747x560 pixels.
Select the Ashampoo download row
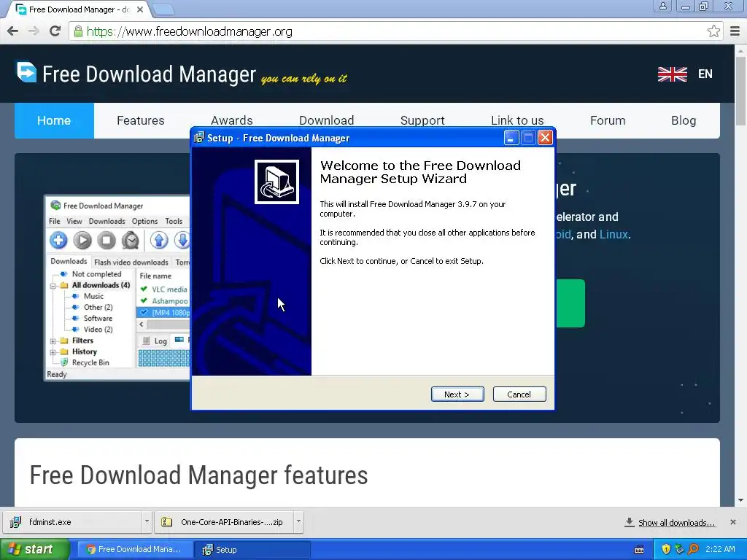pyautogui.click(x=164, y=301)
